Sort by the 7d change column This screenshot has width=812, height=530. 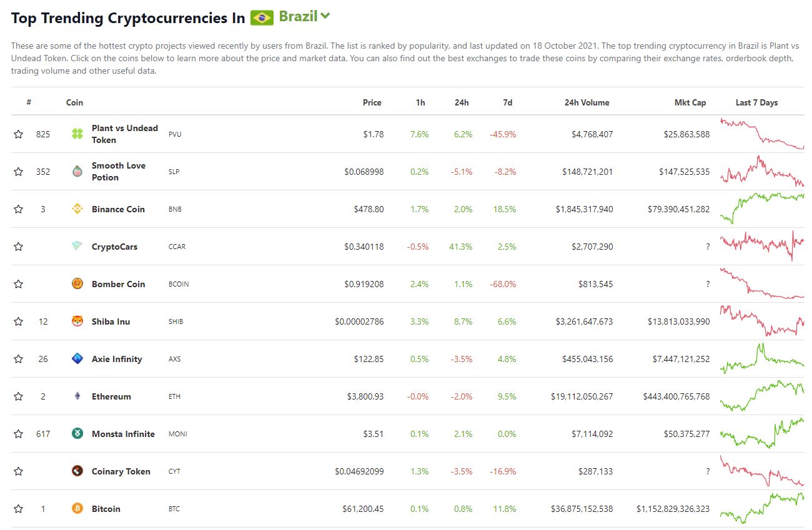[507, 102]
